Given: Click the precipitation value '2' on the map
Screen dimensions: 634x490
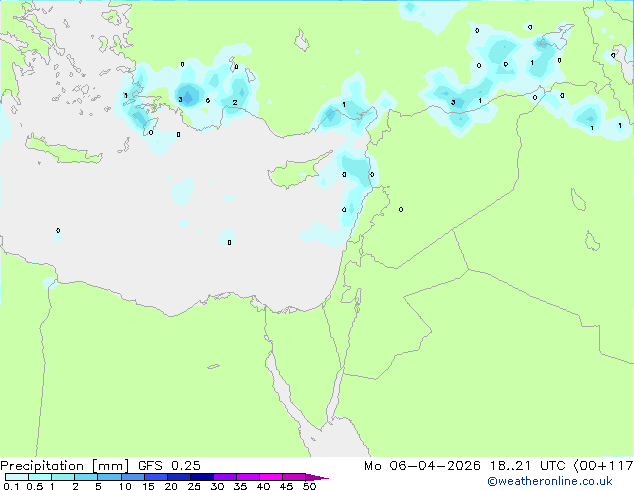Looking at the screenshot, I should point(235,103).
